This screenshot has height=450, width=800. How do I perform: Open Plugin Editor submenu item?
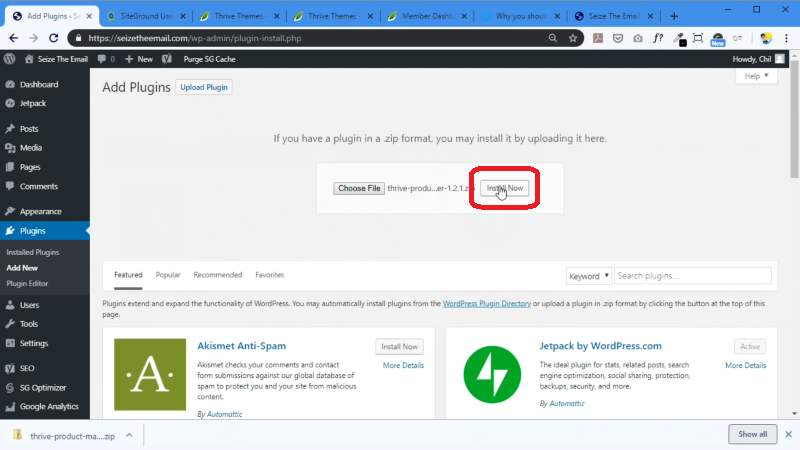[27, 284]
